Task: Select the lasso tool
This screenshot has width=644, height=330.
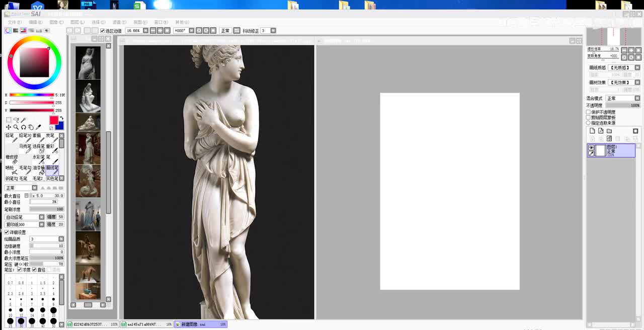Action: pyautogui.click(x=16, y=120)
